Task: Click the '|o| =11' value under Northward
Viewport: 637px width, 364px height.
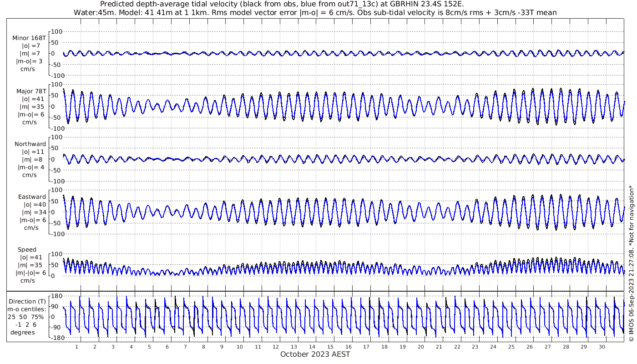Action: [33, 152]
